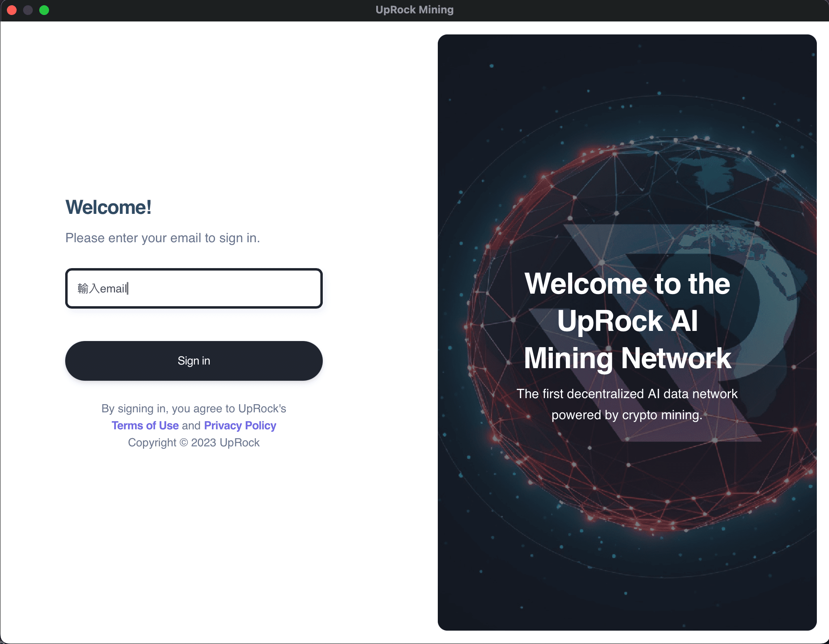Click the 'powered by crypto mining' text
This screenshot has width=829, height=644.
pyautogui.click(x=627, y=415)
